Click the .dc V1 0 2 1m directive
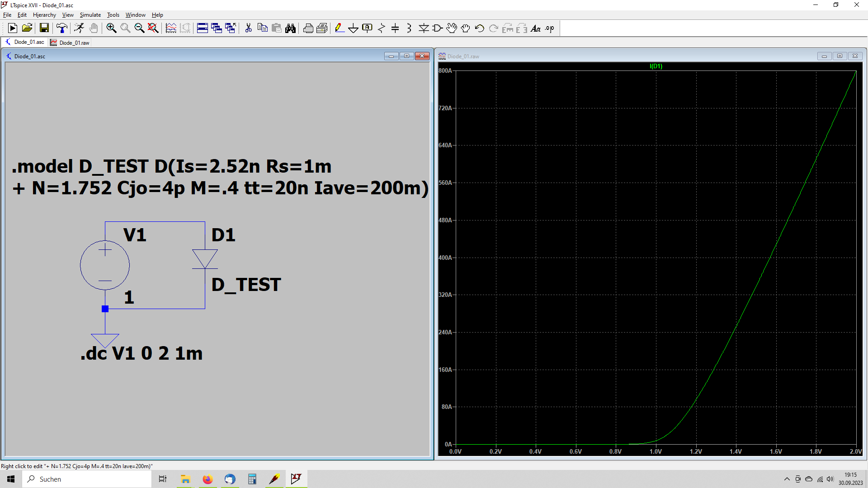Viewport: 868px width, 488px height. pos(142,353)
